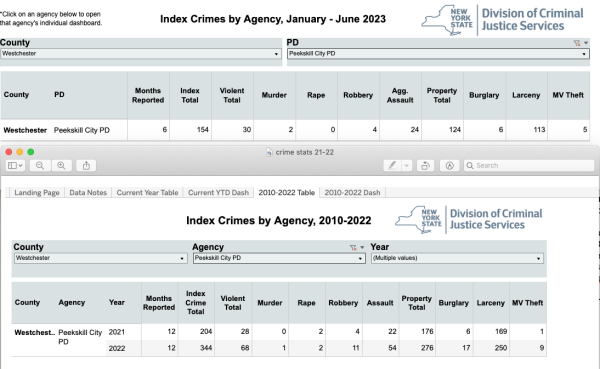Expand the markup pen options chevron

pos(406,166)
